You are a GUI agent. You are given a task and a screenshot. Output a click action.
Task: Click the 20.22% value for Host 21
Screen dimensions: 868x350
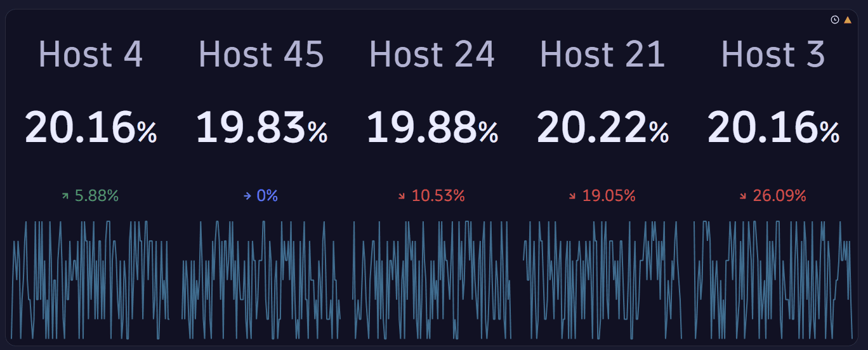[602, 128]
